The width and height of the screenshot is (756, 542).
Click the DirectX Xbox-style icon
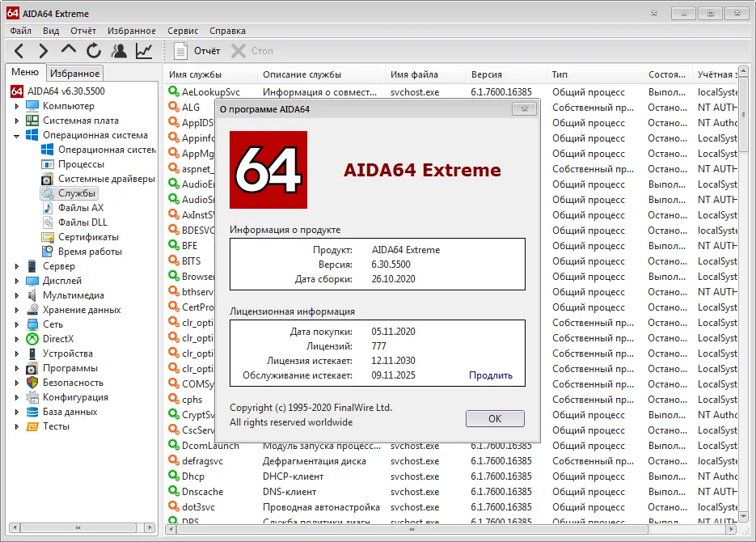[x=32, y=338]
